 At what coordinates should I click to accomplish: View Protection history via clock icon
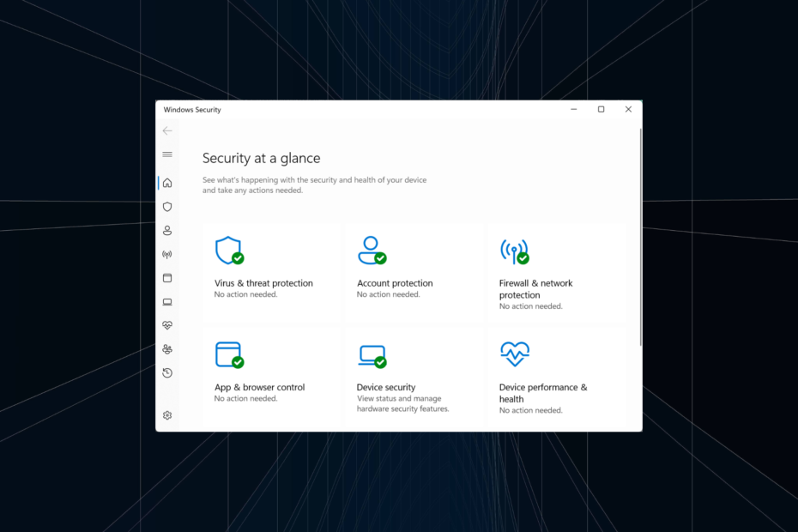coord(167,372)
